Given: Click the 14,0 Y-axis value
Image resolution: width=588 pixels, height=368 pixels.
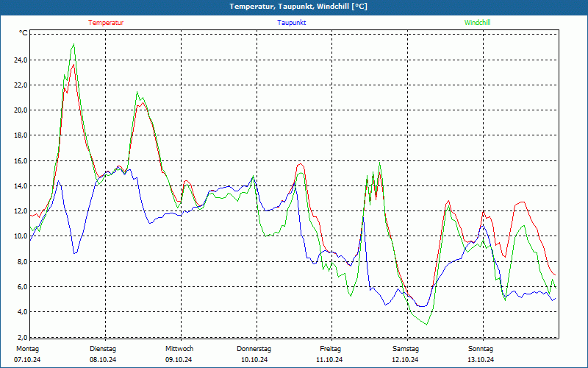Looking at the screenshot, I should (x=20, y=186).
